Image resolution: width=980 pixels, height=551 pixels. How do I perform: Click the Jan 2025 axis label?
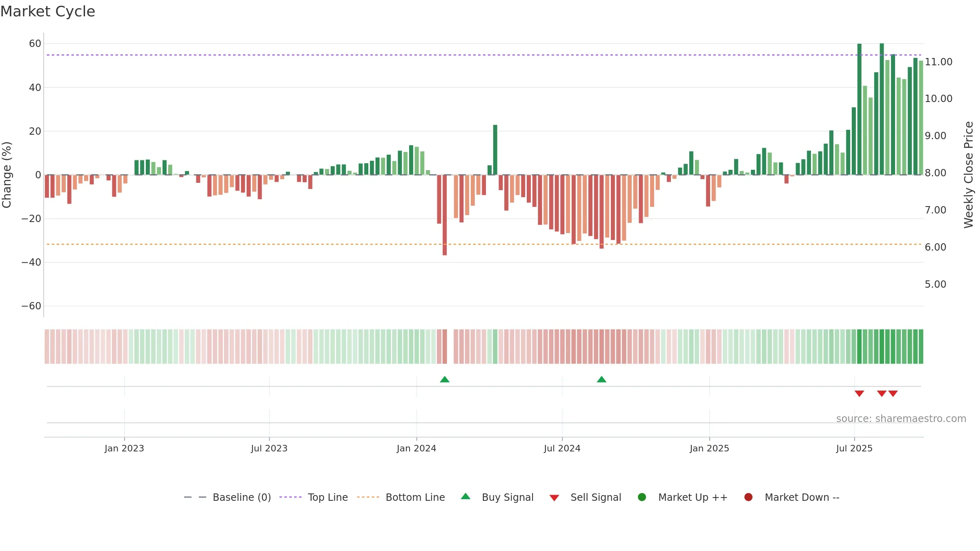tap(709, 449)
